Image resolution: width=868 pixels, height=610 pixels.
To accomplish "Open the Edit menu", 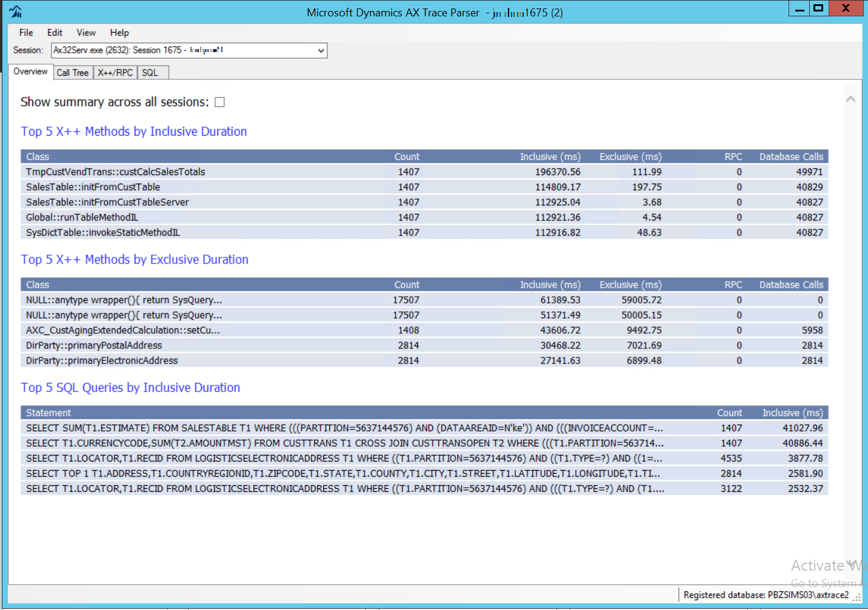I will [x=55, y=33].
